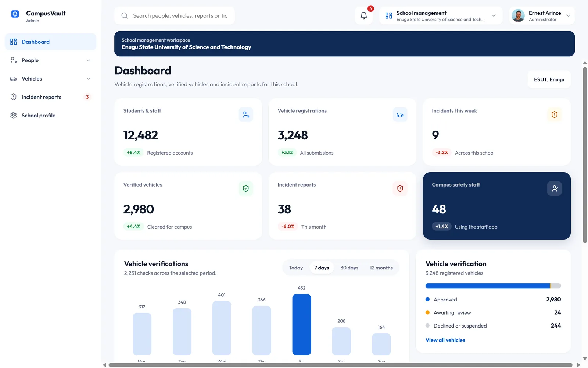Click the 12,482 students and staff value
The width and height of the screenshot is (588, 368).
[140, 135]
